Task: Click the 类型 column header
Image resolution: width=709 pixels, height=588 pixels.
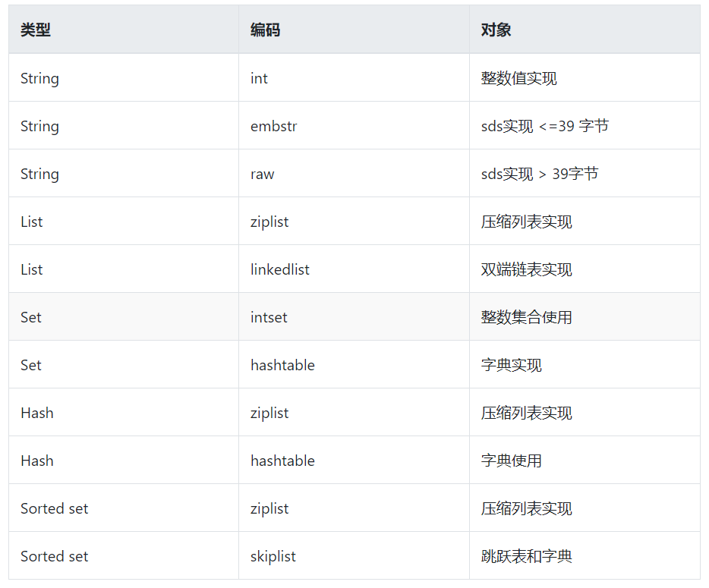Action: pos(36,30)
